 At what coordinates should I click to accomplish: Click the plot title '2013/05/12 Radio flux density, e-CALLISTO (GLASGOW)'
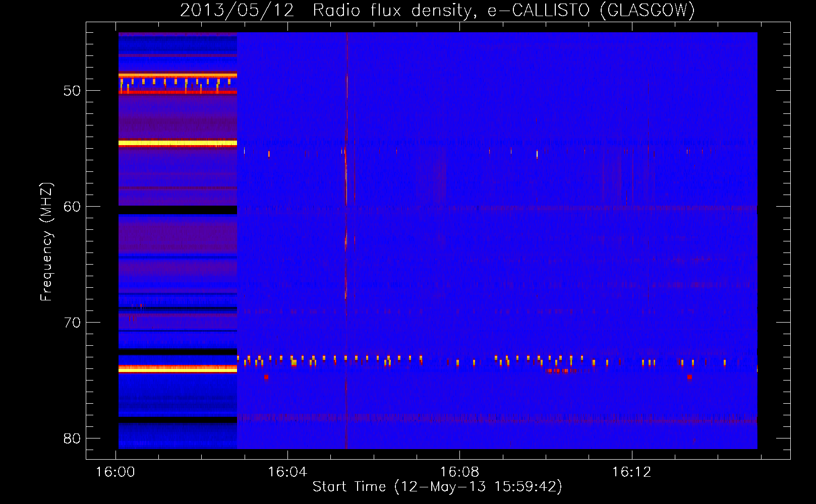tap(437, 10)
